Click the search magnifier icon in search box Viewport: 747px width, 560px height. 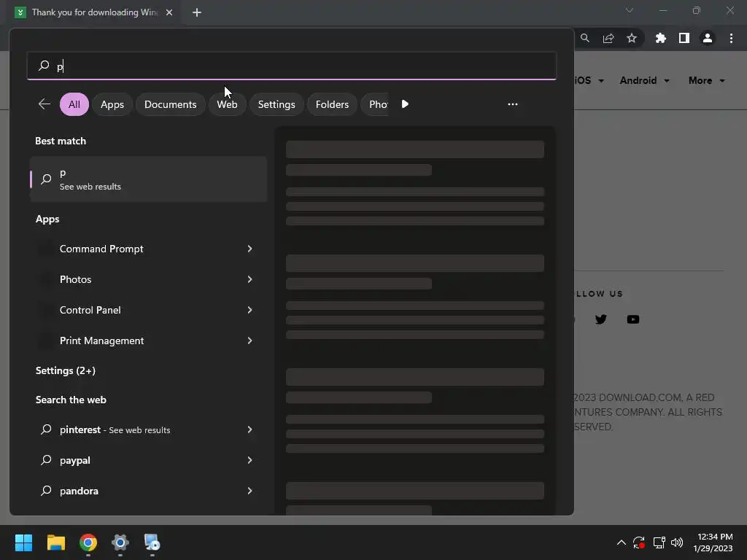pyautogui.click(x=44, y=65)
